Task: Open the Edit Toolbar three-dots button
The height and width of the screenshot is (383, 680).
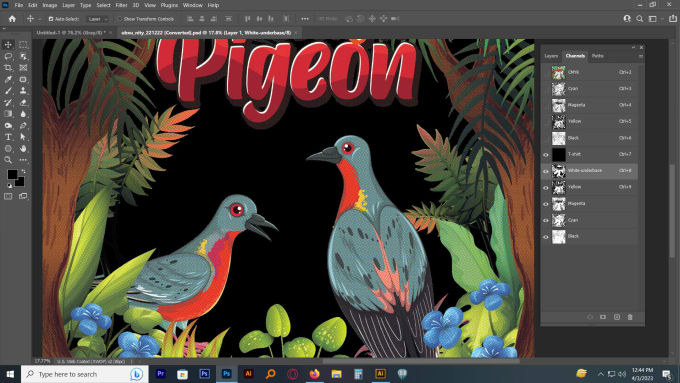Action: click(23, 160)
